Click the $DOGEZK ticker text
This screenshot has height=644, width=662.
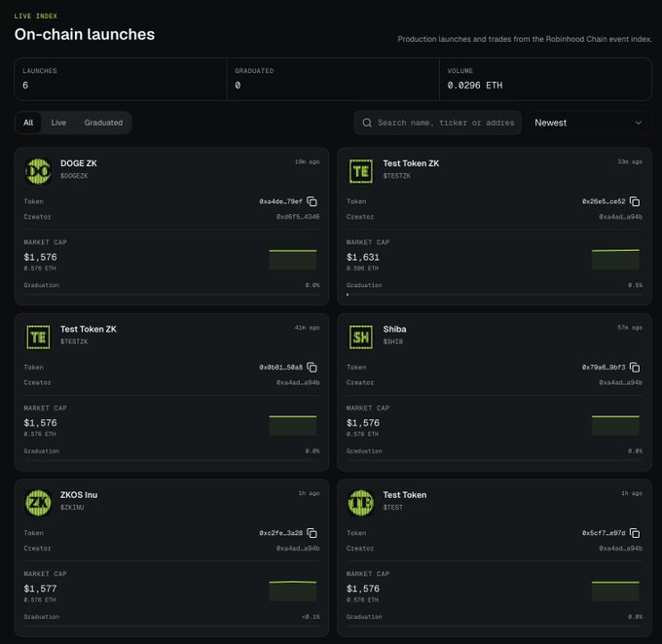click(74, 176)
